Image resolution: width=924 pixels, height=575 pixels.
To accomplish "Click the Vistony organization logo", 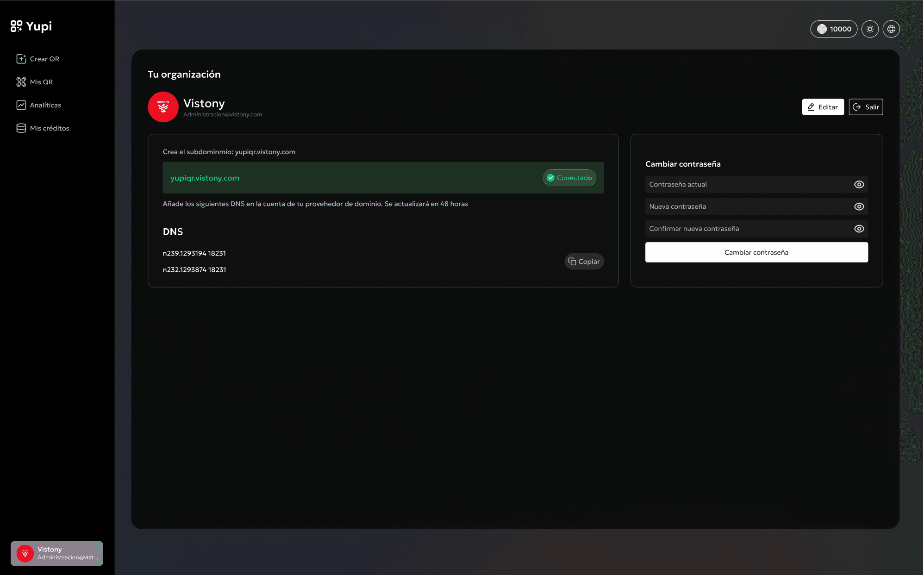I will (x=163, y=107).
